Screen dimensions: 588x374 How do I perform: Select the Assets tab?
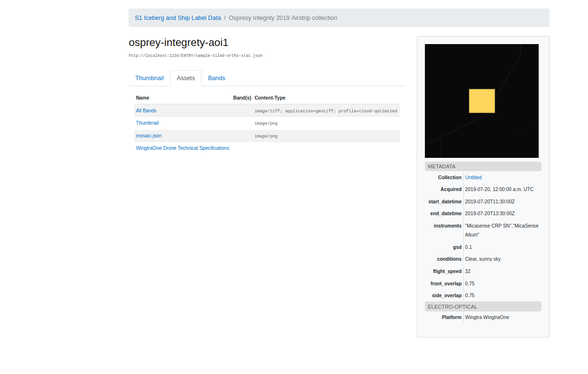click(x=185, y=78)
